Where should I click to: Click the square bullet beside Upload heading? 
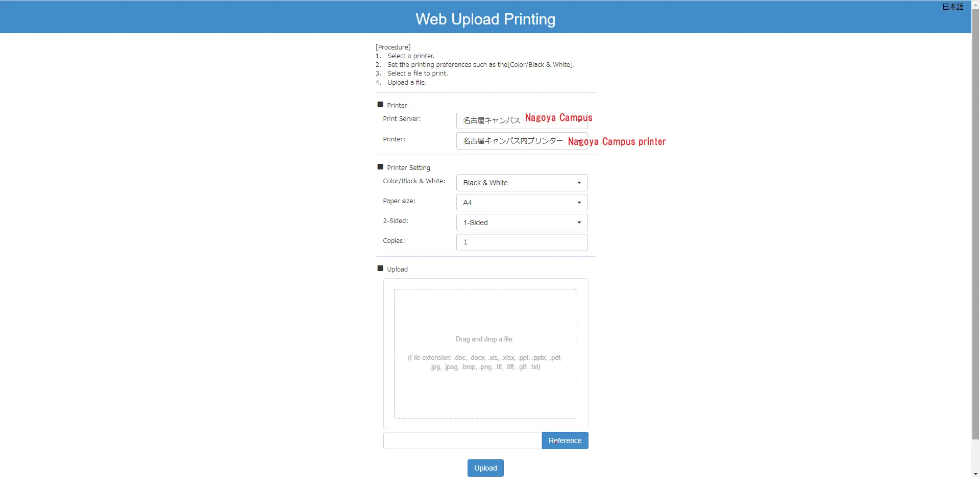click(x=380, y=268)
